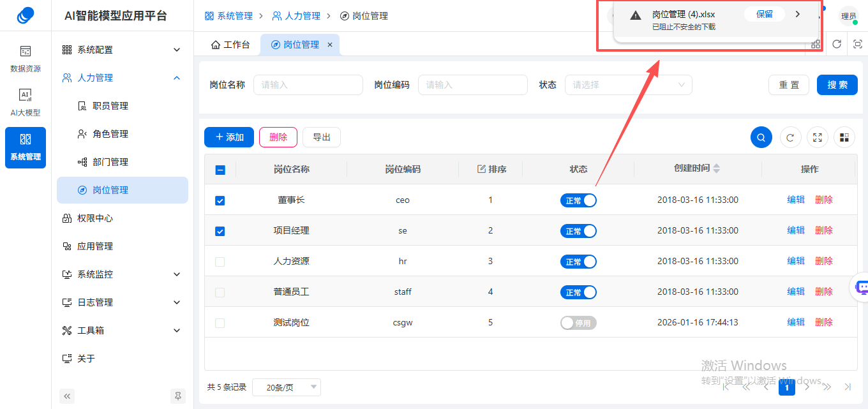Click the fullscreen expand icon above the table
The width and height of the screenshot is (868, 409).
tap(818, 137)
